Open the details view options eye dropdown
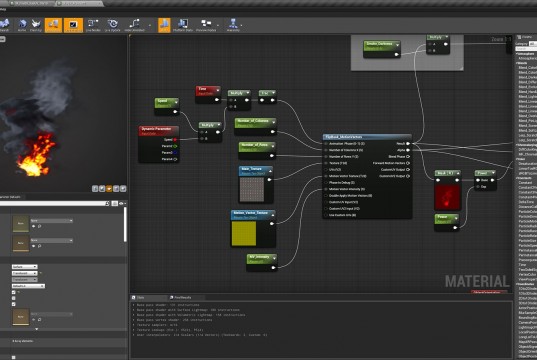Viewport: 537px width, 360px height. point(122,203)
